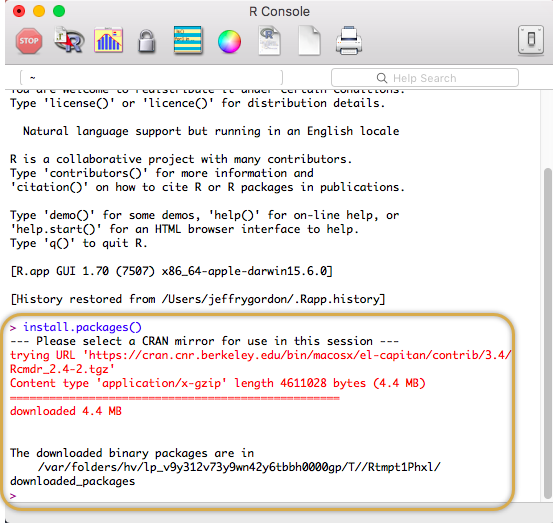Click the red STOP icon
Screen dimensions: 553x523
[x=29, y=41]
